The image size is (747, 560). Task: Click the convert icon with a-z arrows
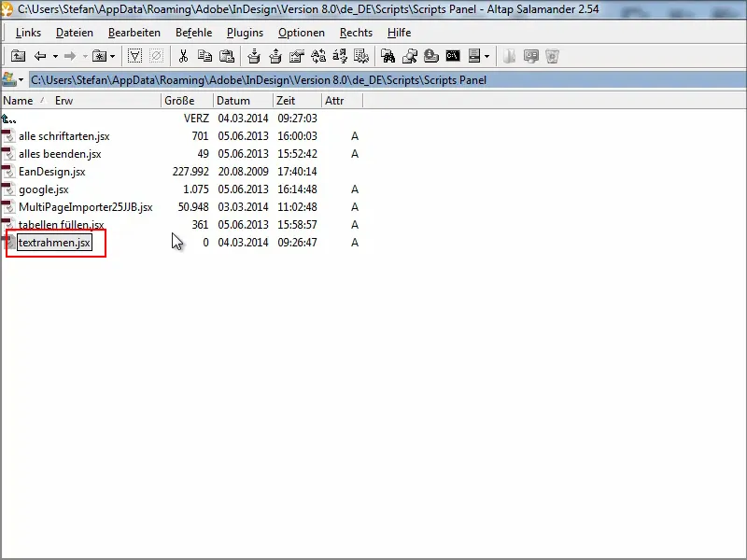340,56
